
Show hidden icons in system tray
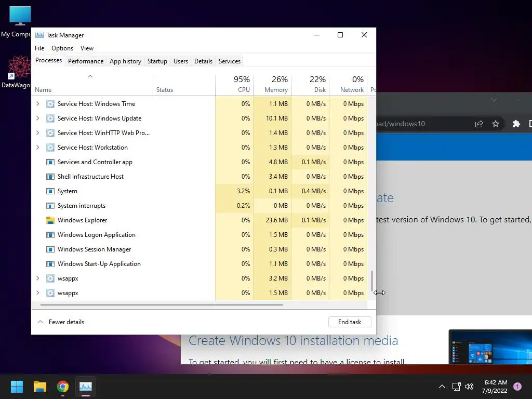[x=442, y=387]
